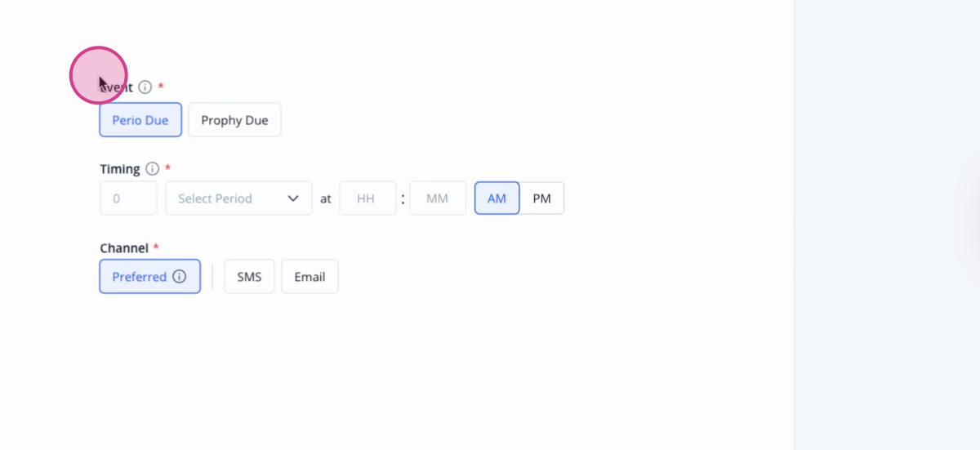Click the info icon inside Preferred button
Viewport: 980px width, 450px height.
point(180,276)
